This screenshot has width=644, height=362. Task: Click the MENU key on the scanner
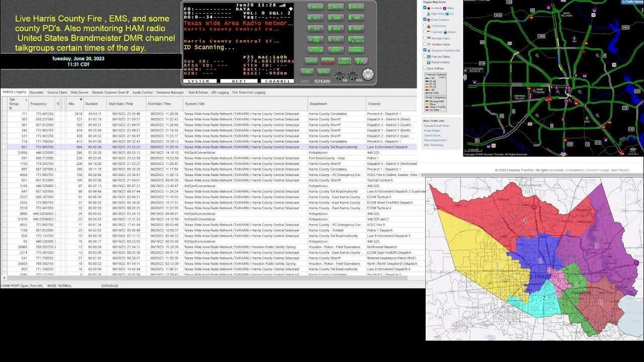tap(324, 72)
